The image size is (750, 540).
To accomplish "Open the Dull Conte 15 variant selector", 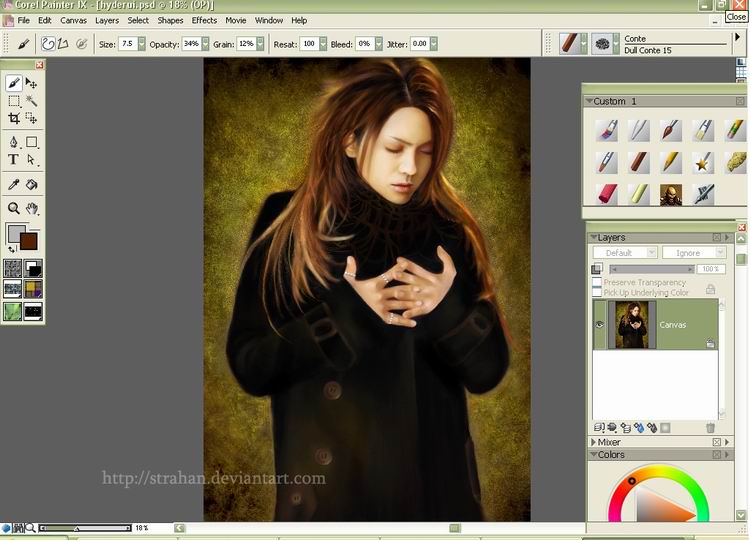I will 605,44.
